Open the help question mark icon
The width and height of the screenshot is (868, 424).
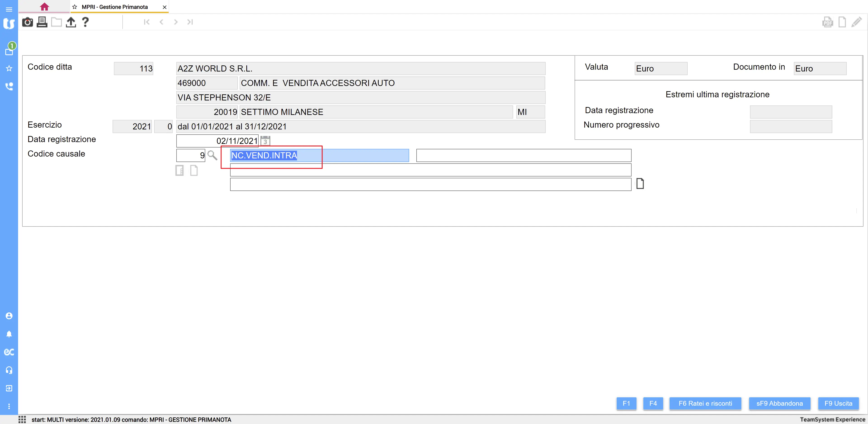pos(85,22)
